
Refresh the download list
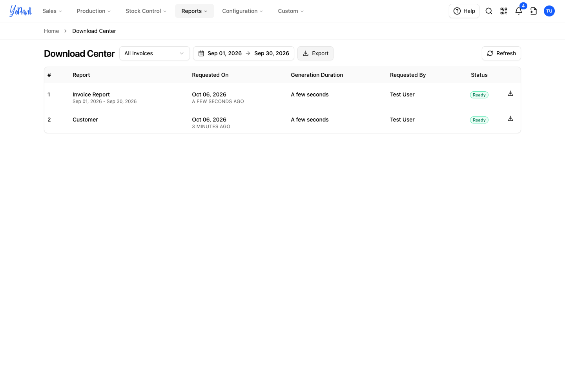(501, 53)
